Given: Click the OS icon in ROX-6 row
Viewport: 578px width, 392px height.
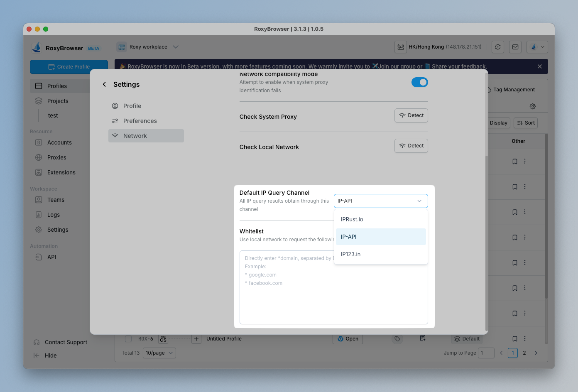Looking at the screenshot, I should (163, 339).
